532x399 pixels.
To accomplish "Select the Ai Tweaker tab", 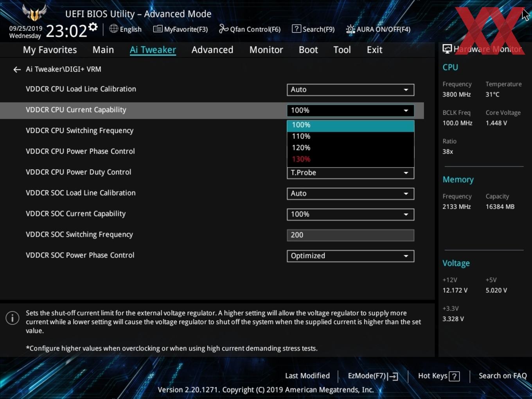I will click(153, 50).
